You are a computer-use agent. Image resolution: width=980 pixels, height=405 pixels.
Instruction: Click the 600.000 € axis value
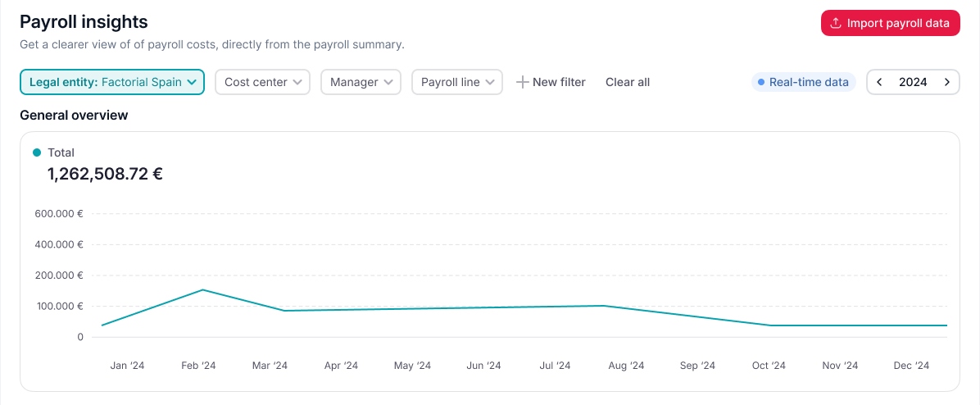[x=60, y=213]
